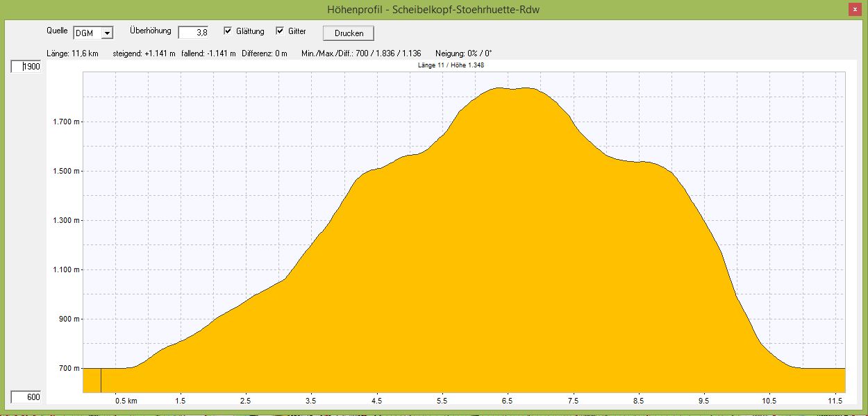The width and height of the screenshot is (868, 416).
Task: Click the Min./Max./Diff. elevation statistic
Action: 361,53
